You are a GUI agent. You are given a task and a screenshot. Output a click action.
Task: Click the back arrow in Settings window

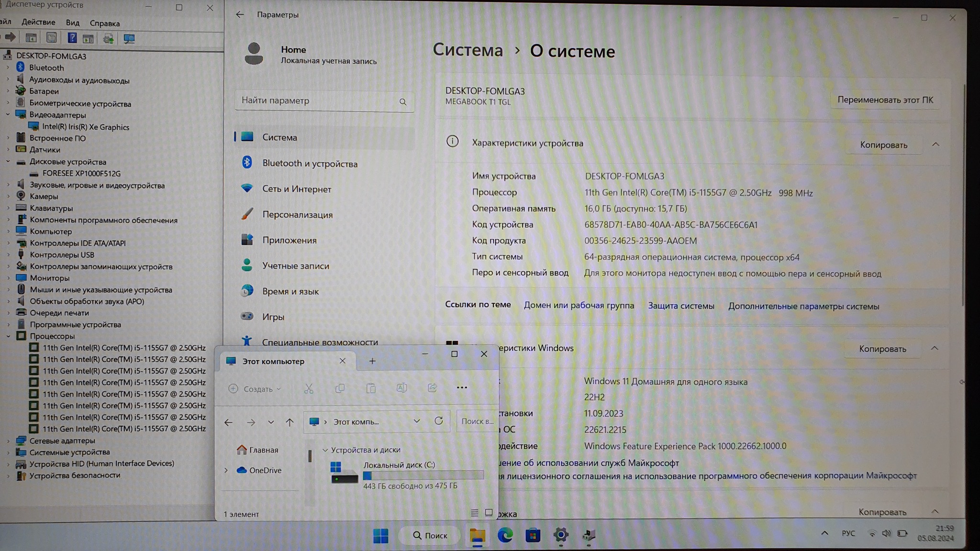pyautogui.click(x=240, y=15)
